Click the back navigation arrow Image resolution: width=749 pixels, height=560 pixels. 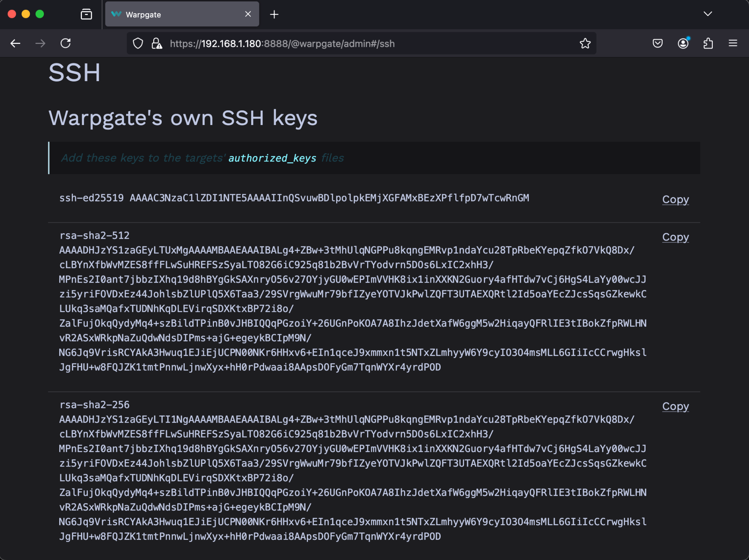click(x=15, y=43)
